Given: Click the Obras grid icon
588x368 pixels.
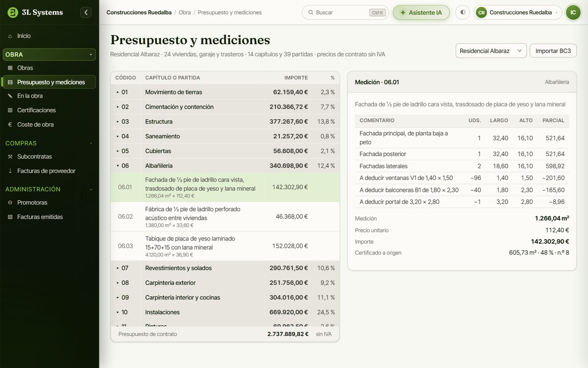Looking at the screenshot, I should pos(10,68).
